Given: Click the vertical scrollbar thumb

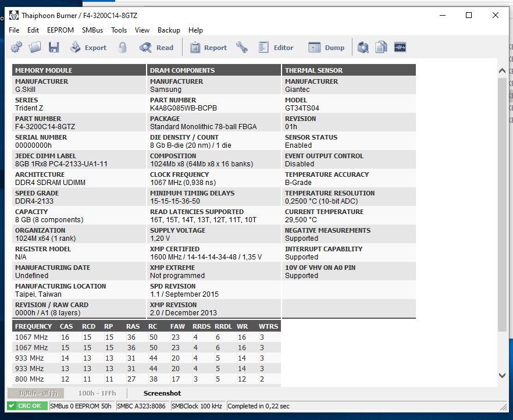Looking at the screenshot, I should pyautogui.click(x=502, y=204).
